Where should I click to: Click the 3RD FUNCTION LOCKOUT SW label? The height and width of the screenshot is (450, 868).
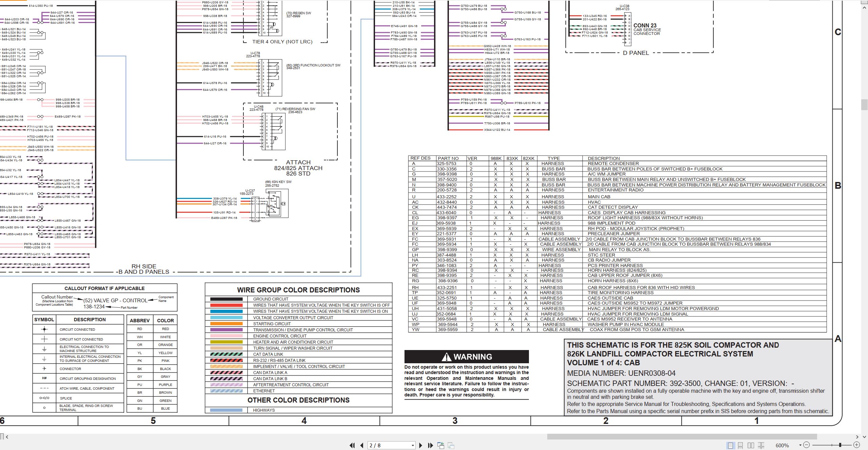(x=313, y=66)
